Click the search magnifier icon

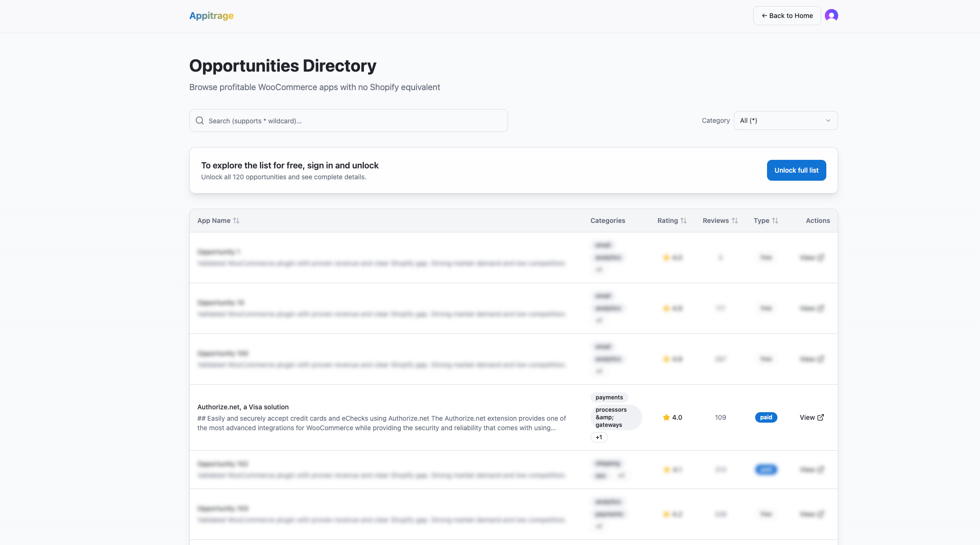(200, 120)
